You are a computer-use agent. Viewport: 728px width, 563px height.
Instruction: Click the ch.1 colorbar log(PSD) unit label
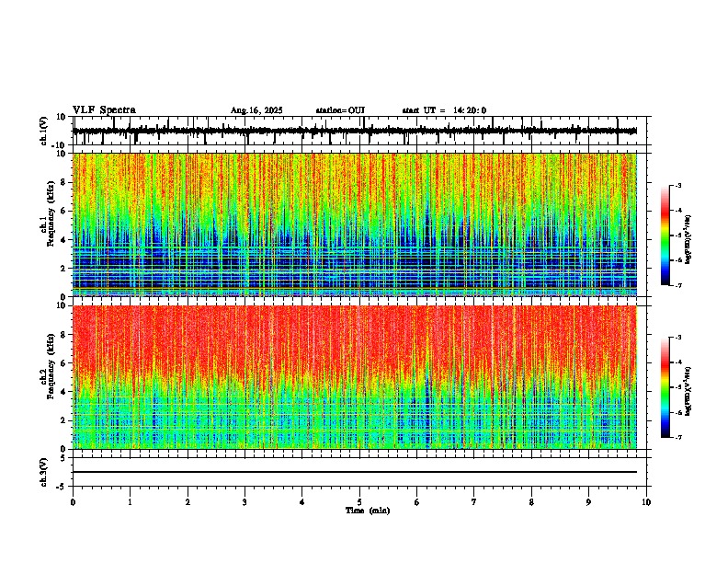[x=688, y=239]
